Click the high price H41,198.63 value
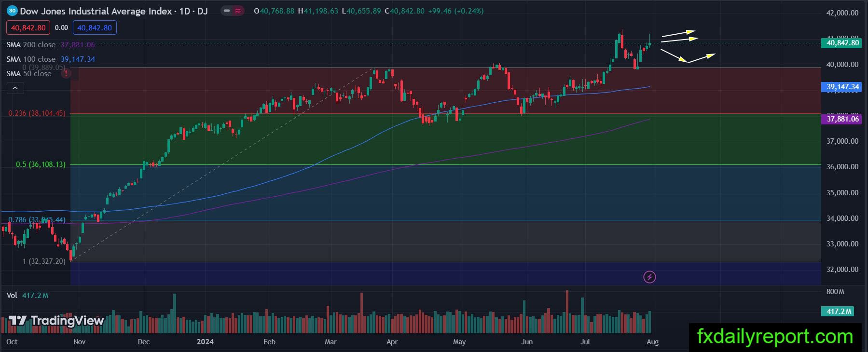Image resolution: width=868 pixels, height=352 pixels. click(318, 11)
